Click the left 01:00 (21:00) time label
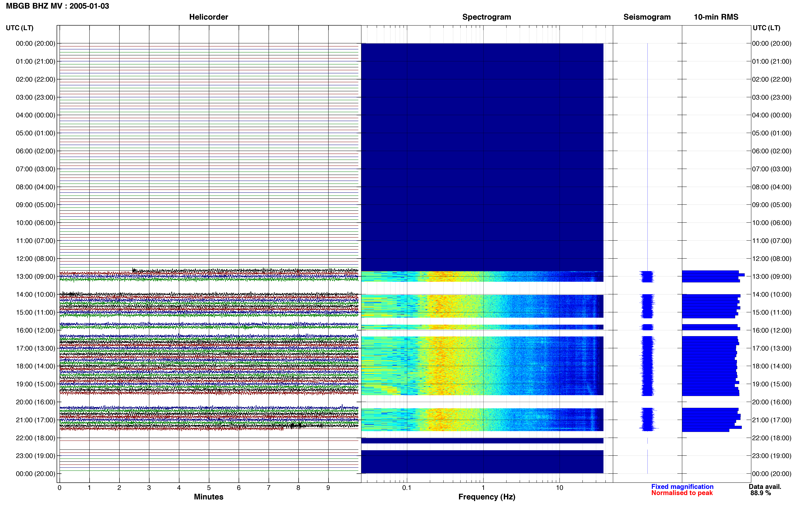Viewport: 812px width, 508px height. coord(36,61)
